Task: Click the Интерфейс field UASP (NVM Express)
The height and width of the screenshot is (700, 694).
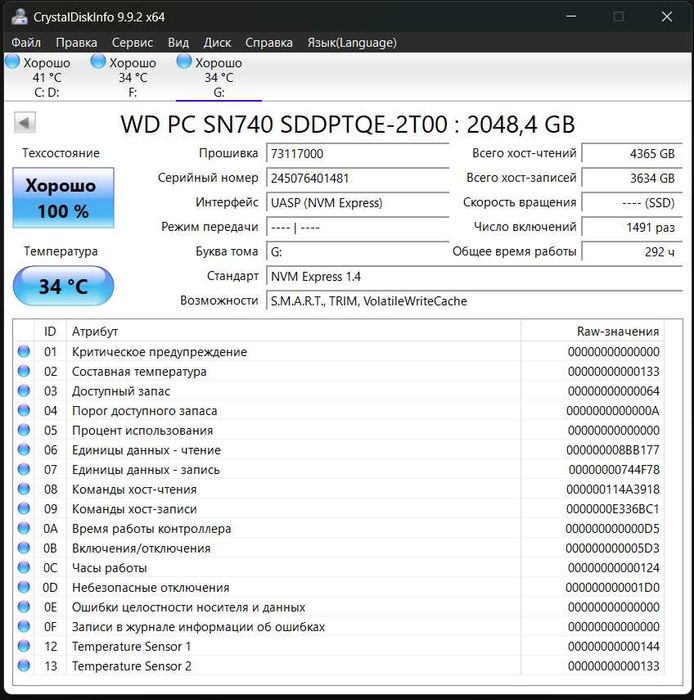Action: tap(357, 203)
